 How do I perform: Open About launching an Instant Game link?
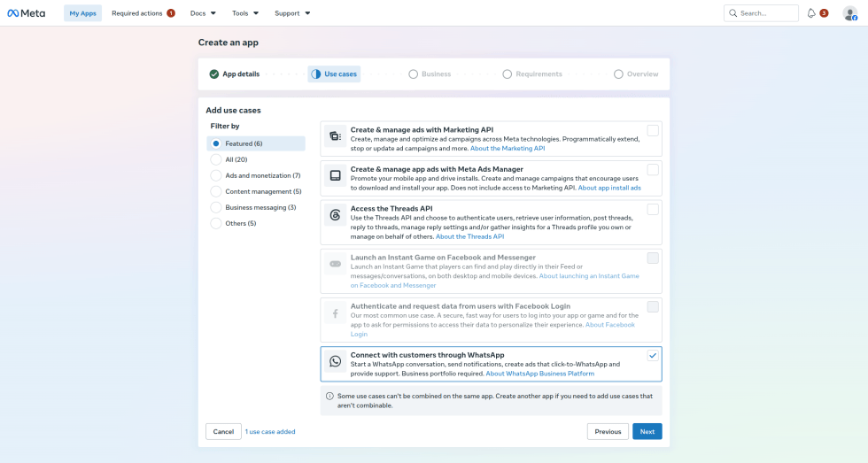point(589,276)
